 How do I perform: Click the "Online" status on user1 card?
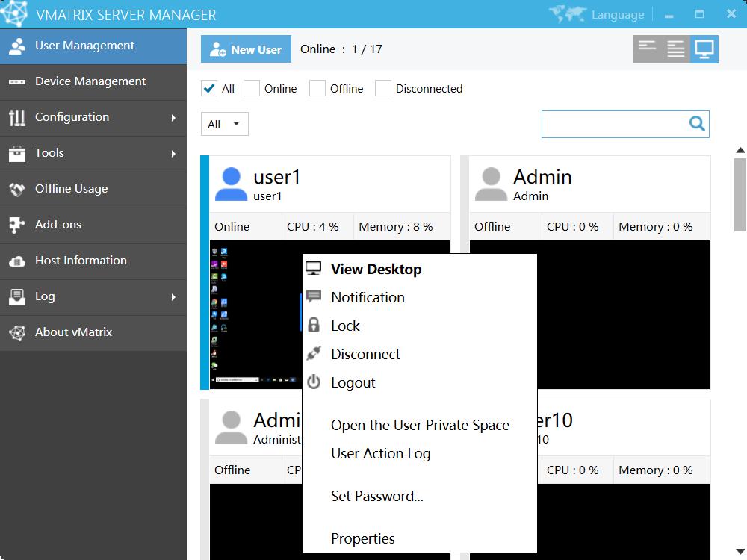[232, 227]
